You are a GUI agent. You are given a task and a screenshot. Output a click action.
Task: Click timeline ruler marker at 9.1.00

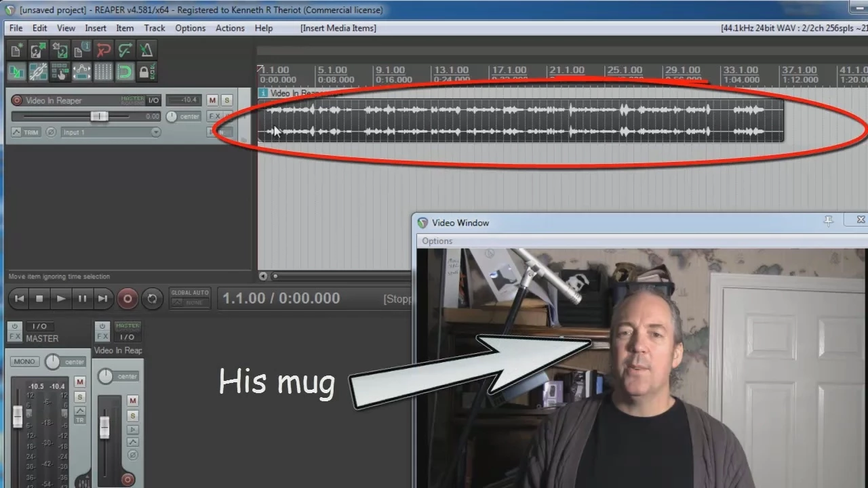point(390,70)
